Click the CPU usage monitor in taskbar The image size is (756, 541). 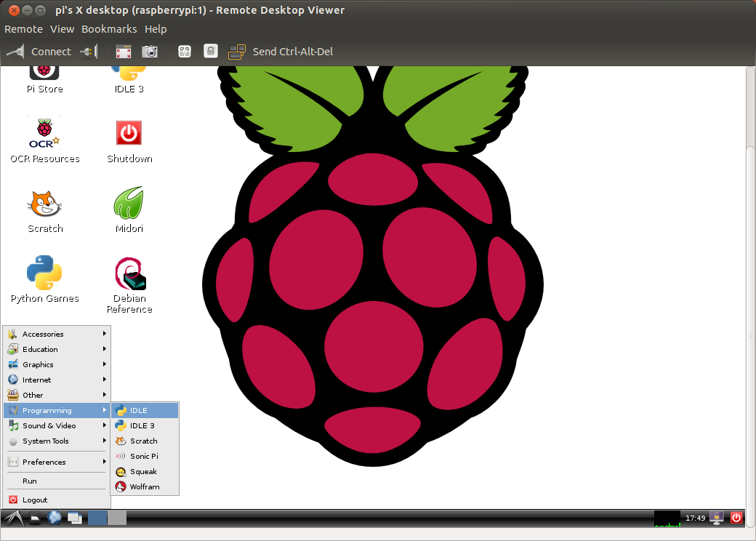pyautogui.click(x=667, y=518)
